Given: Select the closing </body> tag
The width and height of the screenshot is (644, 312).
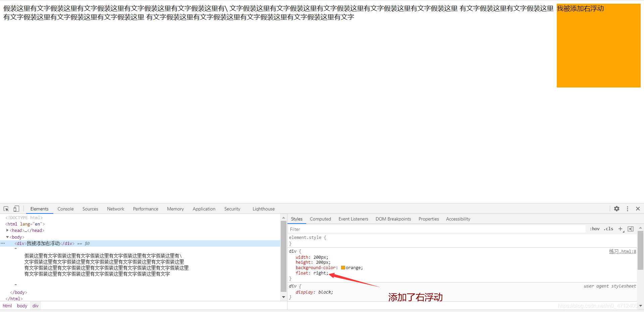Looking at the screenshot, I should [x=18, y=292].
